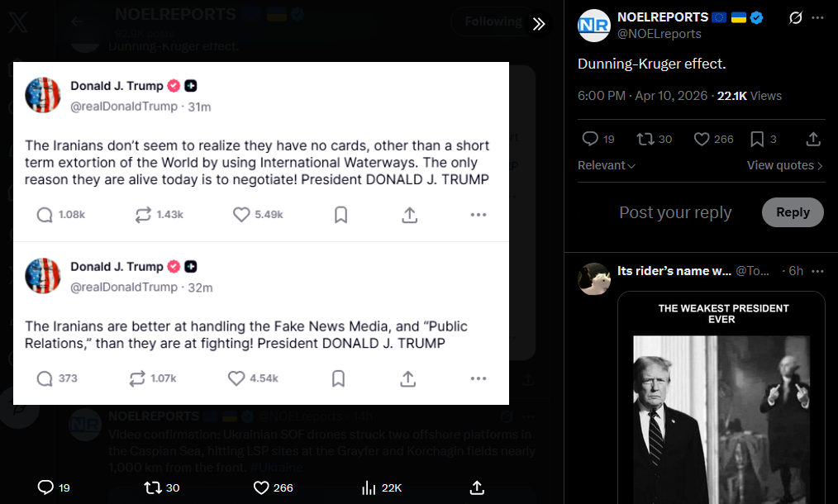Share the post via right panel share icon

point(813,139)
